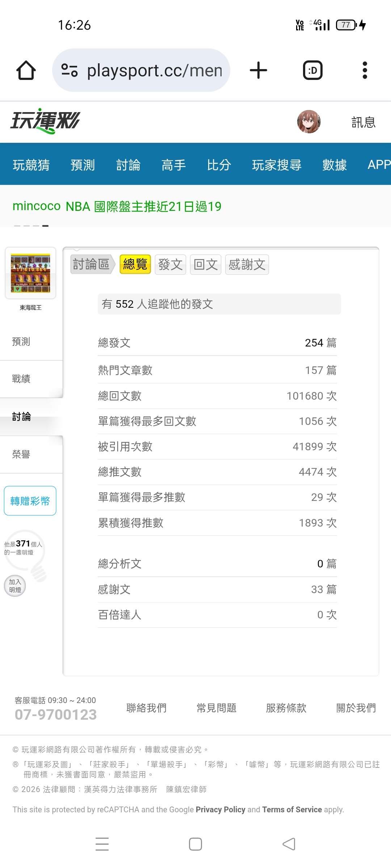Tap 累積獲得推數 1893 次 row
Screen dimensions: 391x868
[x=217, y=523]
